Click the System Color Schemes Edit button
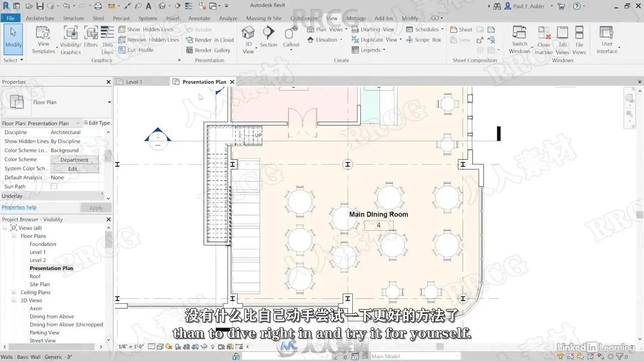The width and height of the screenshot is (644, 362). pos(74,168)
